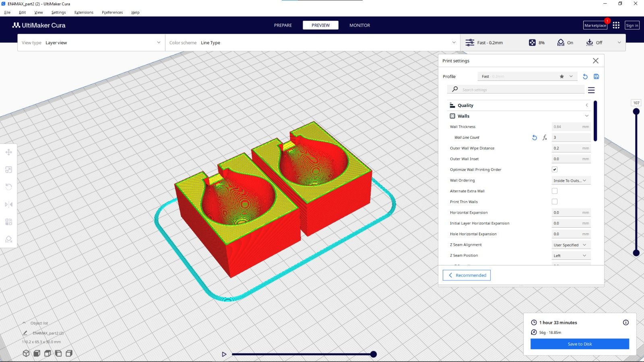Click the print profile sliders icon
Image resolution: width=644 pixels, height=362 pixels.
pos(470,43)
